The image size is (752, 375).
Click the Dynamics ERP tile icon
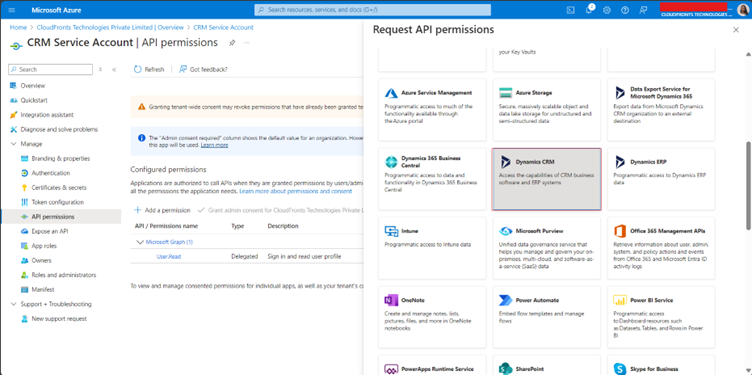[620, 162]
